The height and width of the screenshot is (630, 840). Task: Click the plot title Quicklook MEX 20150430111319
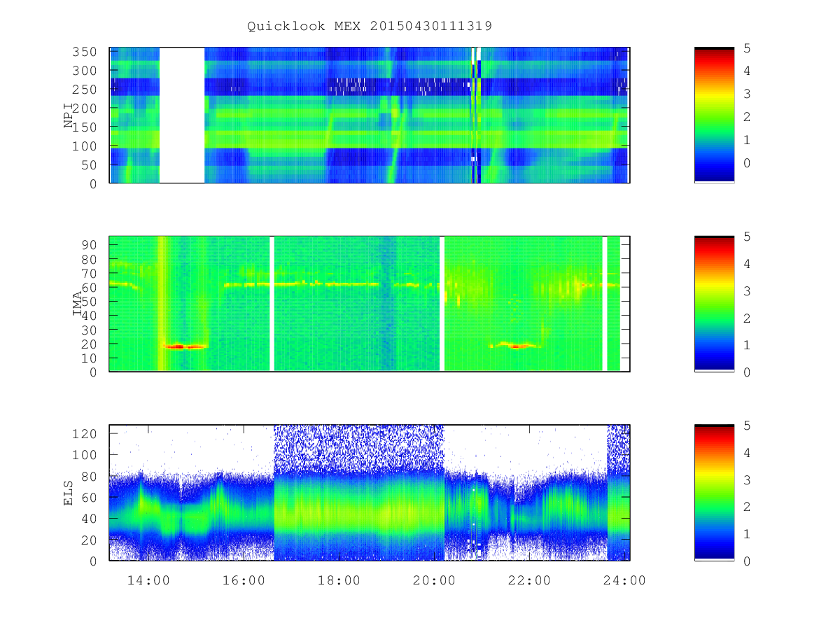click(x=370, y=26)
